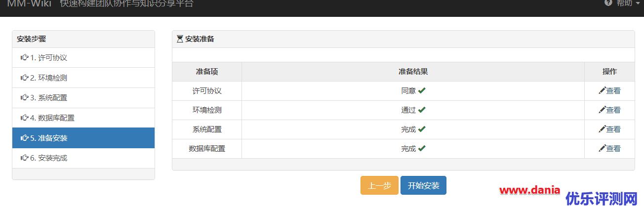Click hand icon beside 准备安装 step
644x212 pixels.
pyautogui.click(x=24, y=138)
